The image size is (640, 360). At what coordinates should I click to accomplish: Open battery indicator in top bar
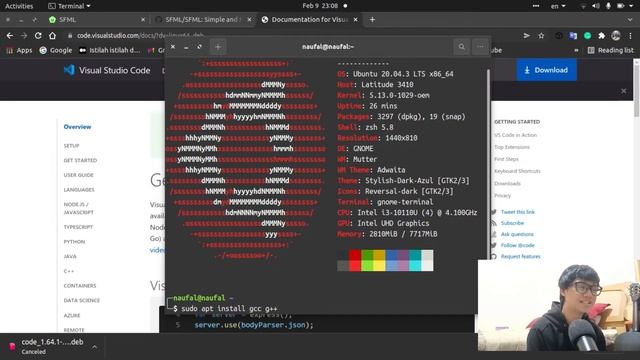point(621,6)
